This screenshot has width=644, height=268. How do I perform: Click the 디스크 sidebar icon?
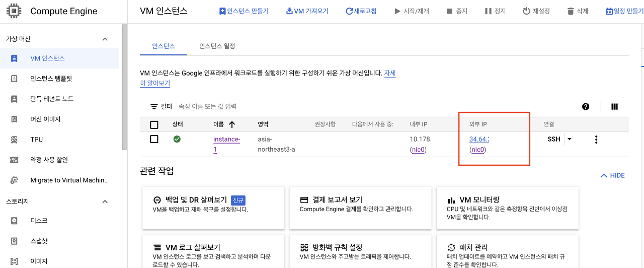click(14, 221)
